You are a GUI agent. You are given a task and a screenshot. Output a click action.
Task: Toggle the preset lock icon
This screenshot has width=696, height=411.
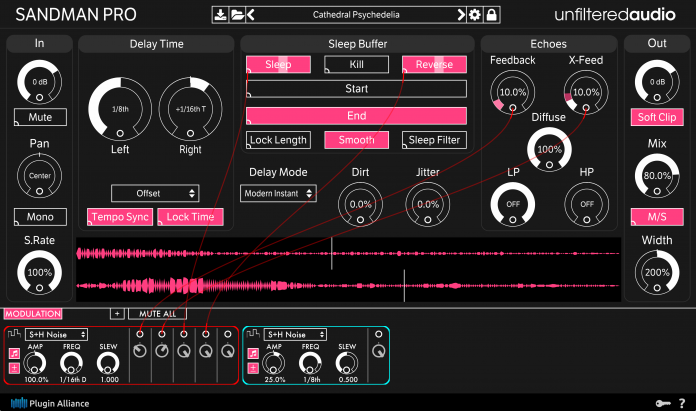point(491,15)
